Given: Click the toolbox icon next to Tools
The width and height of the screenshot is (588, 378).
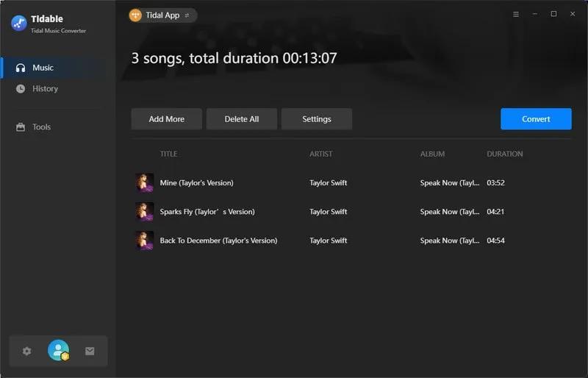Looking at the screenshot, I should tap(21, 127).
